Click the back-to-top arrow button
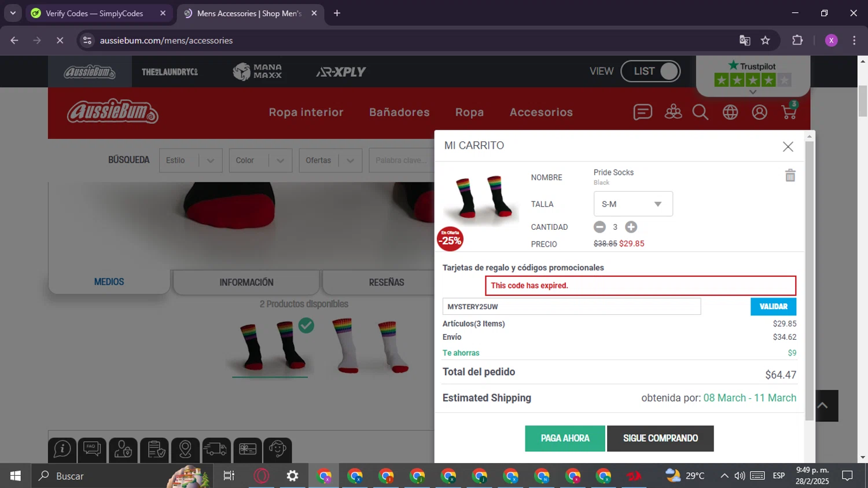Screen dimensions: 868x488 [822, 405]
